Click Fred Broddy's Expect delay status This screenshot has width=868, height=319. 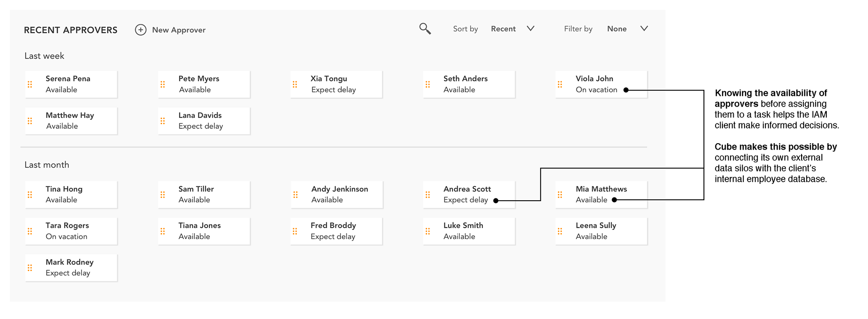pos(333,237)
